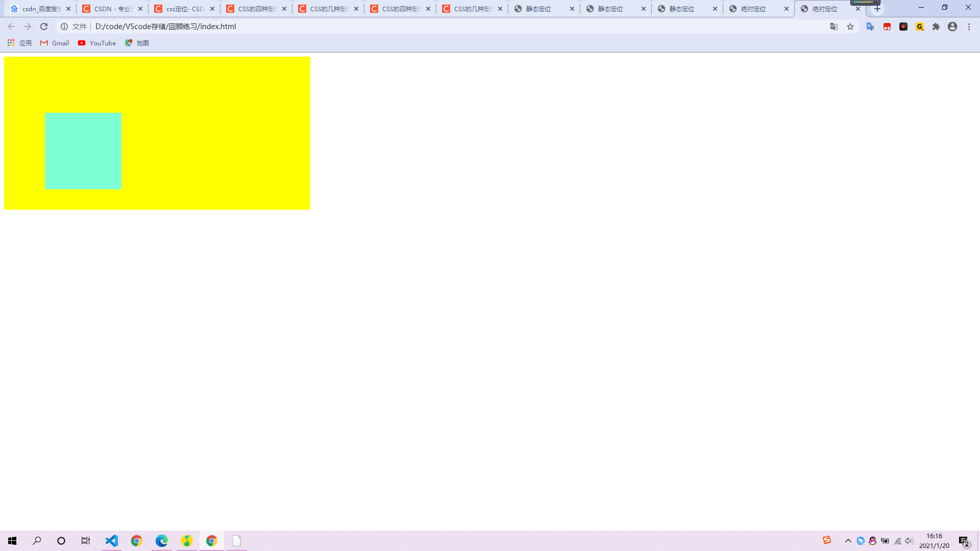Viewport: 980px width, 551px height.
Task: Close the CSDN - 专业 tab
Action: click(140, 9)
